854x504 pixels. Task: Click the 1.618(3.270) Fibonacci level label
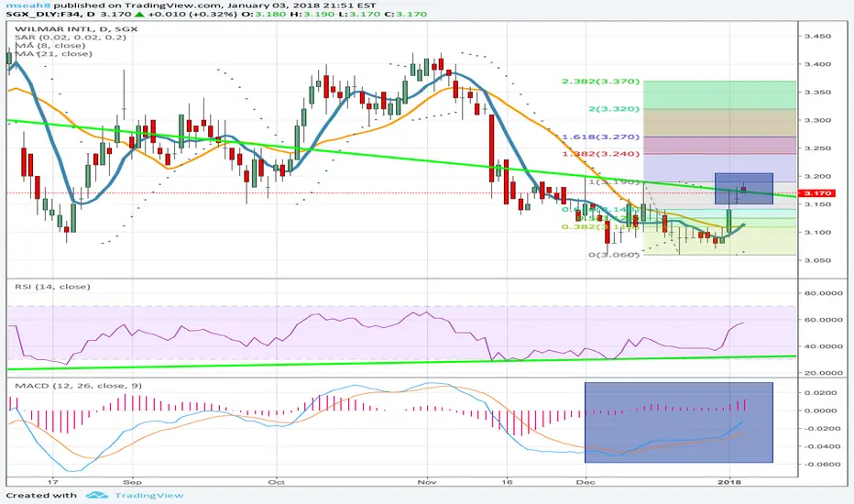[601, 137]
